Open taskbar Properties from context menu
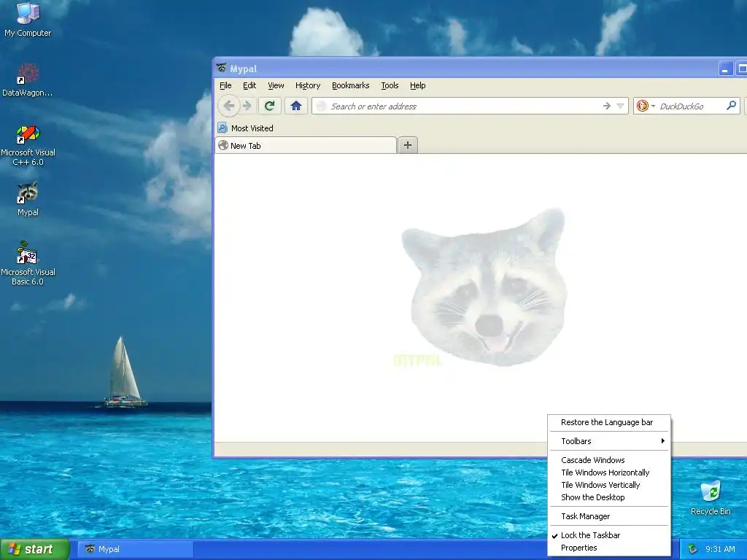The image size is (747, 560). [609, 548]
